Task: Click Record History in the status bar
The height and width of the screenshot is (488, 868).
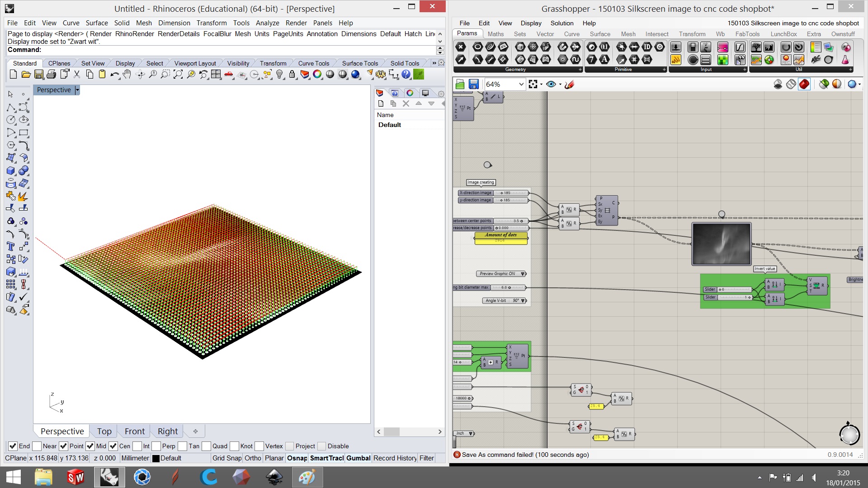Action: (x=394, y=458)
